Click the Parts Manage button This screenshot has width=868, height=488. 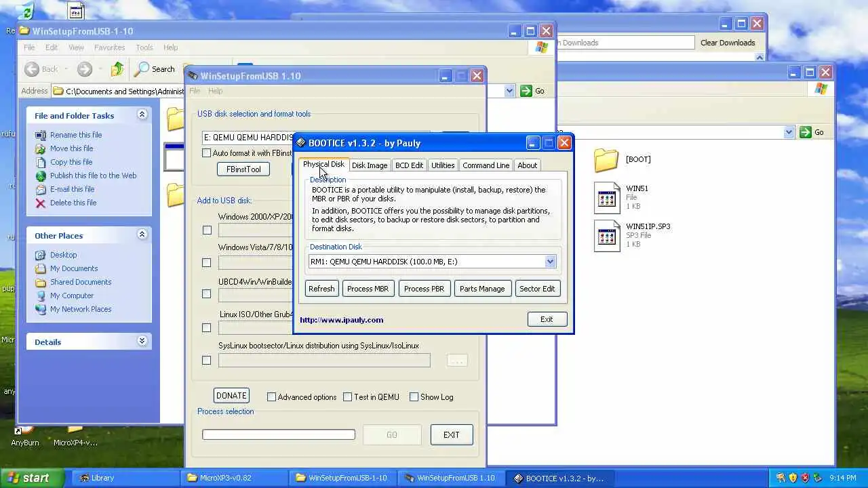pos(482,289)
